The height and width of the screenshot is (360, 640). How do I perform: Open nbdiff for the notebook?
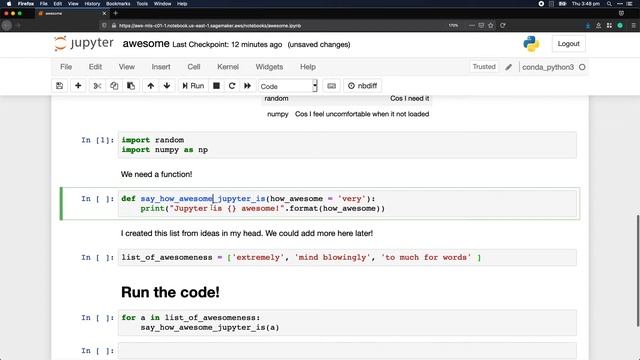pos(362,86)
